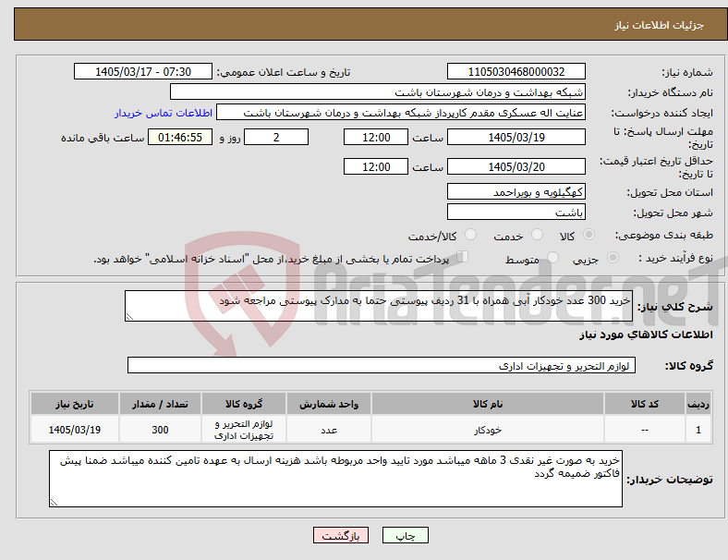The height and width of the screenshot is (560, 728).
Task: Click price validity date field 1405/03/20
Action: pyautogui.click(x=516, y=166)
